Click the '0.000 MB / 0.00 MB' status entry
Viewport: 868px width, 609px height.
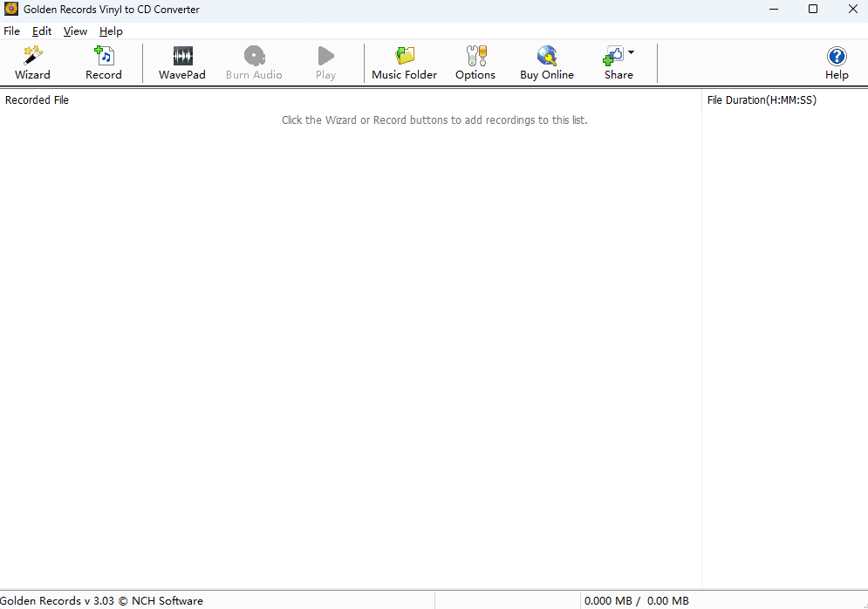(637, 600)
